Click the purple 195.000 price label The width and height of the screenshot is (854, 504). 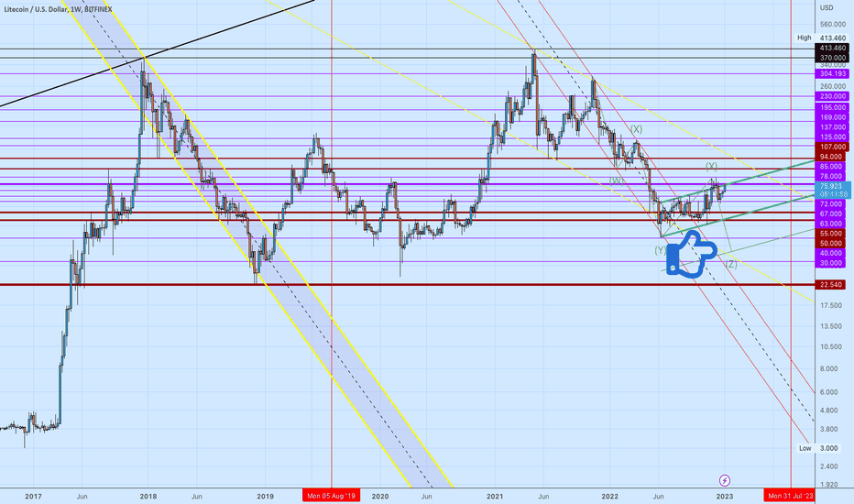pos(832,107)
